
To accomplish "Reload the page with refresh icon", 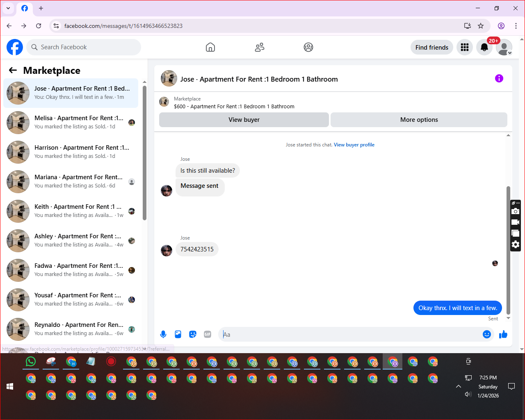I will (x=39, y=26).
